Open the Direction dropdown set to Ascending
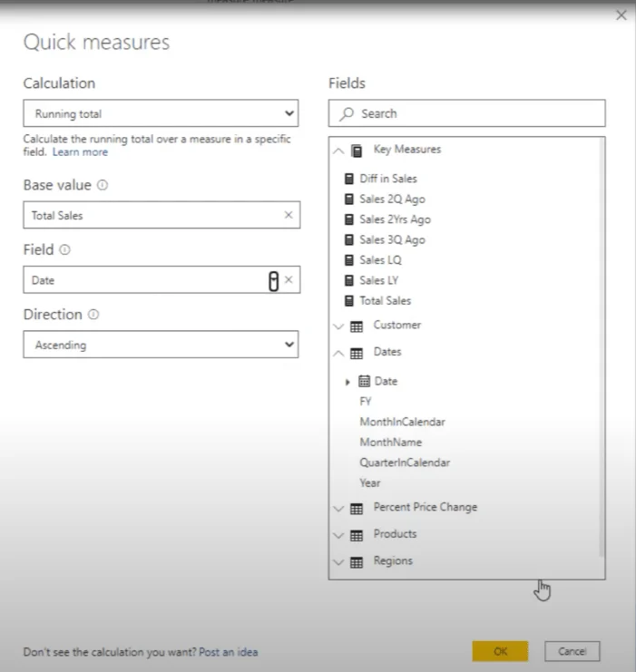The width and height of the screenshot is (636, 672). 161,344
